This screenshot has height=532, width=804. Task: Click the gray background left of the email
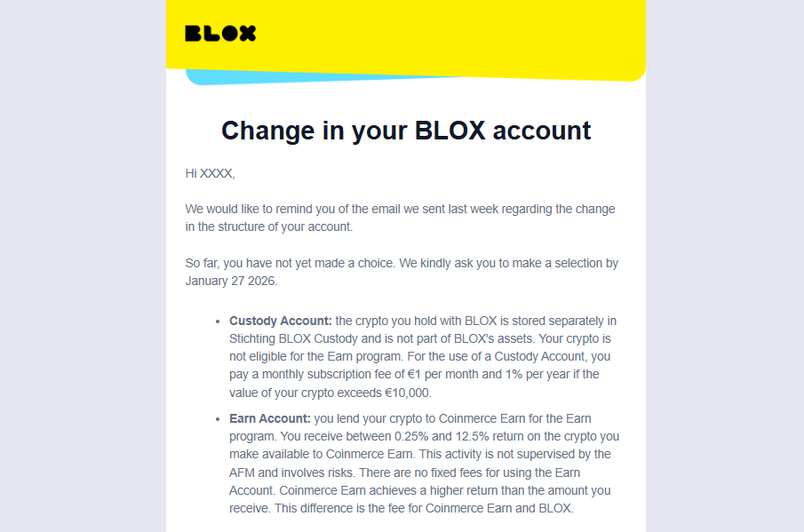pyautogui.click(x=80, y=266)
